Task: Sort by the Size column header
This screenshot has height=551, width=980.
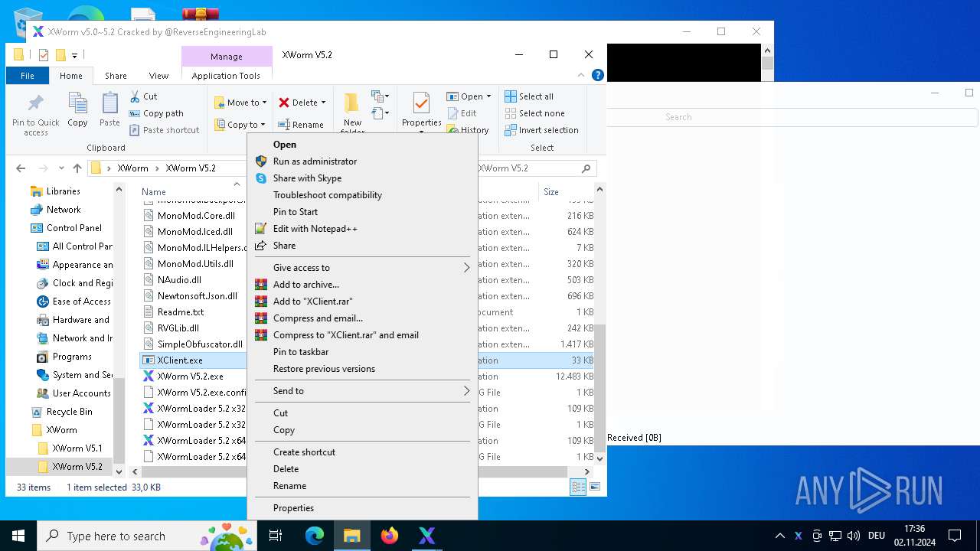Action: (551, 192)
